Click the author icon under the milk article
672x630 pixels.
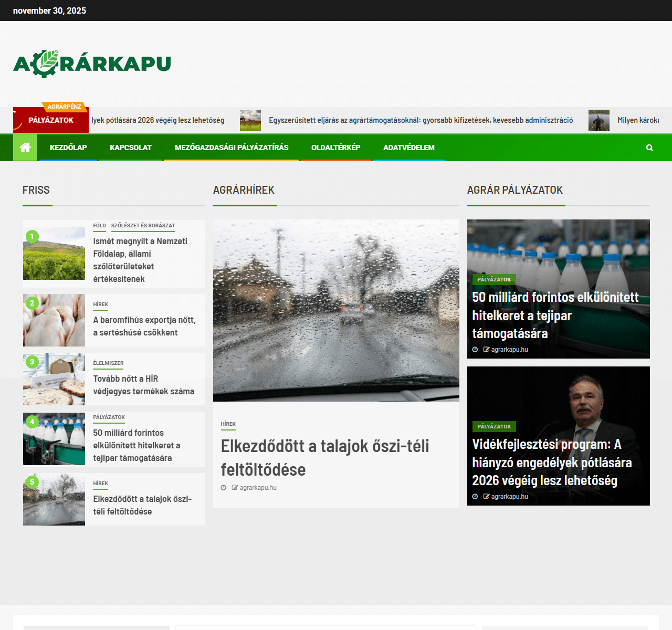(x=486, y=350)
